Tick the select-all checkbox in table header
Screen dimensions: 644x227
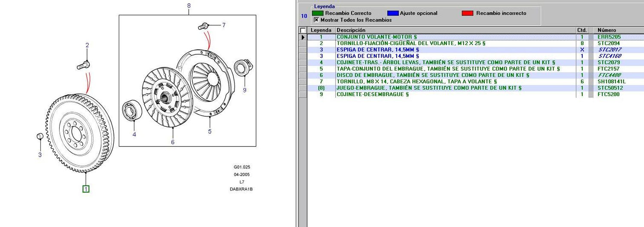pos(303,30)
